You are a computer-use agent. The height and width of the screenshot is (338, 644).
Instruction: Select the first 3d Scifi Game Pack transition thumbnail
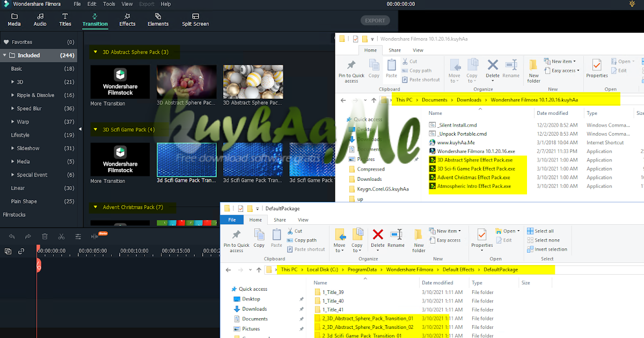(186, 160)
